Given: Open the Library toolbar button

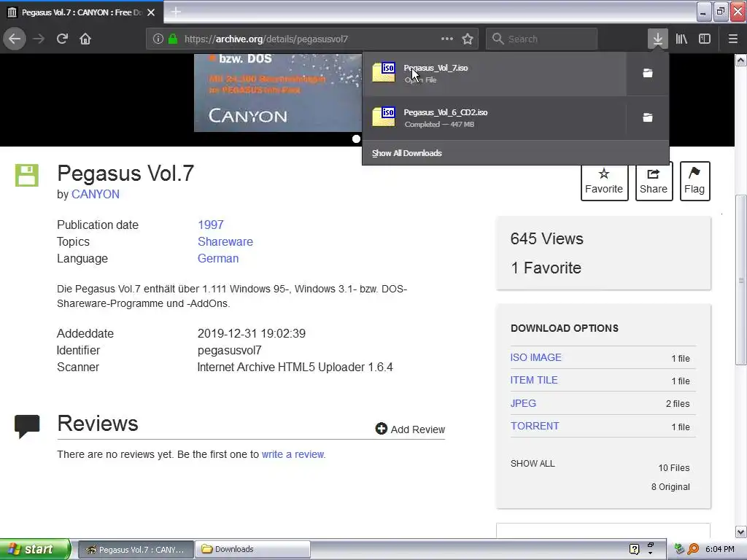Looking at the screenshot, I should pyautogui.click(x=681, y=39).
